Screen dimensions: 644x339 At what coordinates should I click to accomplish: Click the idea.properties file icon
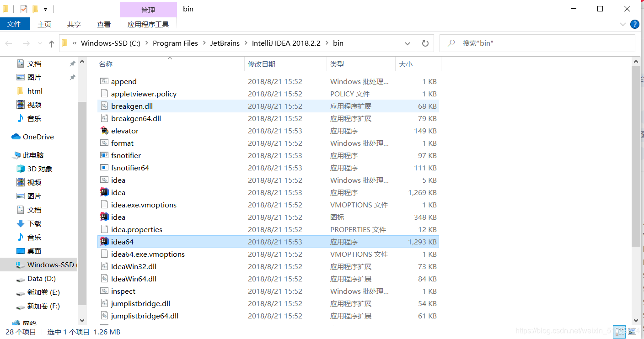click(x=104, y=229)
